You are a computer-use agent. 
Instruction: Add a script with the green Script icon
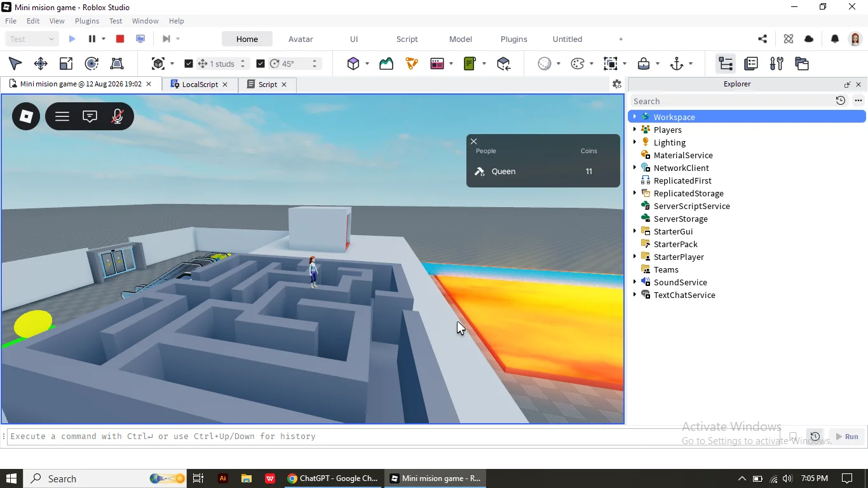470,64
